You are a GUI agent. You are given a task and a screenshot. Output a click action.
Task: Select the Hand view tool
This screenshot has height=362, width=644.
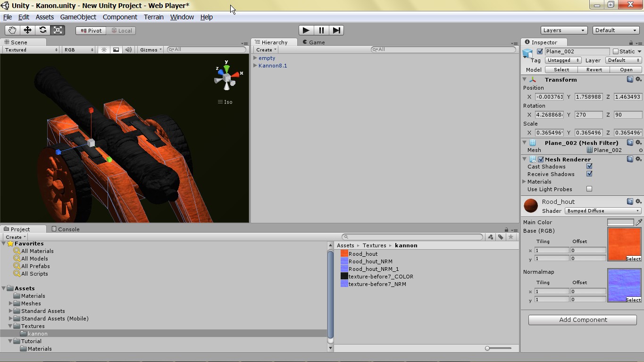(x=12, y=30)
